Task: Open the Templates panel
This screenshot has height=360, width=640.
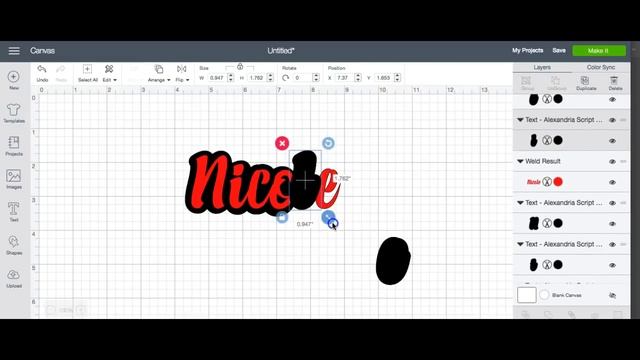Action: pos(13,113)
